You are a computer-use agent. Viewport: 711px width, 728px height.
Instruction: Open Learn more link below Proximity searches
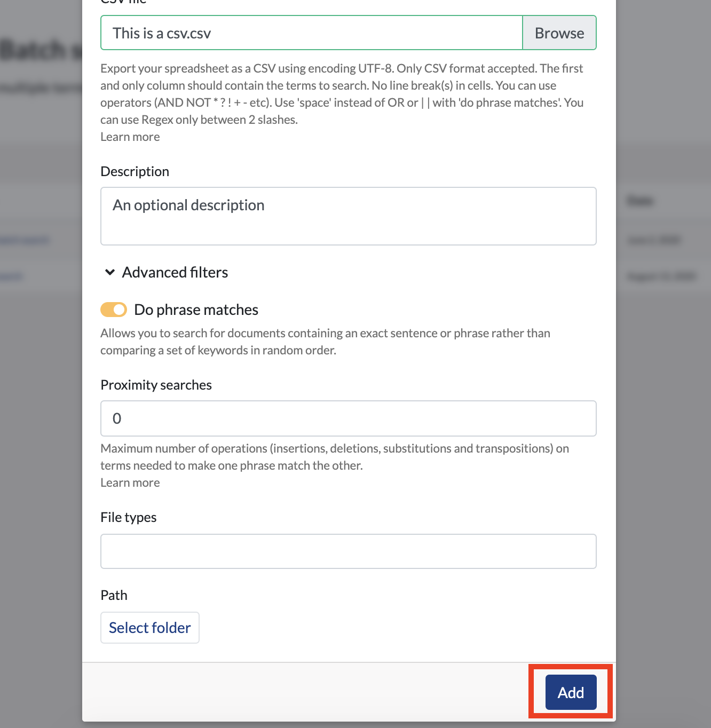tap(130, 482)
